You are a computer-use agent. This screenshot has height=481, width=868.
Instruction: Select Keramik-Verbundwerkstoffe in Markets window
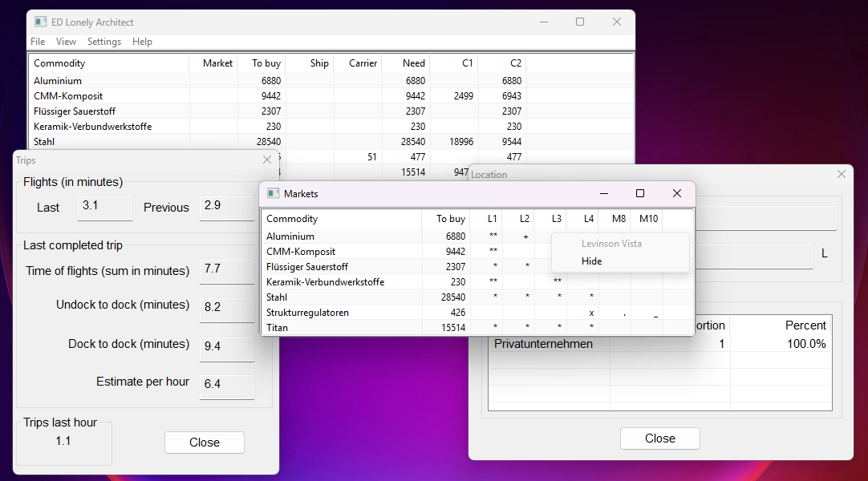[477, 282]
